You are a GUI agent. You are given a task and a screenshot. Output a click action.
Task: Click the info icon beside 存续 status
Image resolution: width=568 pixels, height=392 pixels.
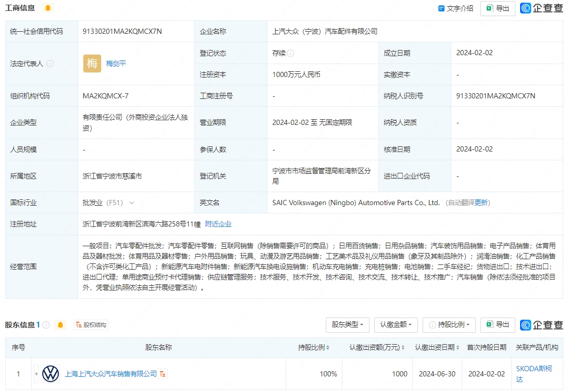coord(291,53)
